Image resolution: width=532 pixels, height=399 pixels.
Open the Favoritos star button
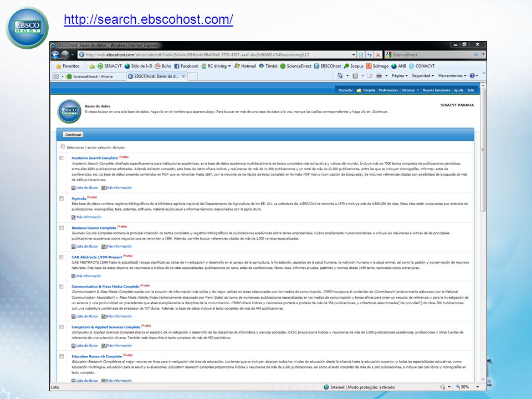(x=68, y=66)
